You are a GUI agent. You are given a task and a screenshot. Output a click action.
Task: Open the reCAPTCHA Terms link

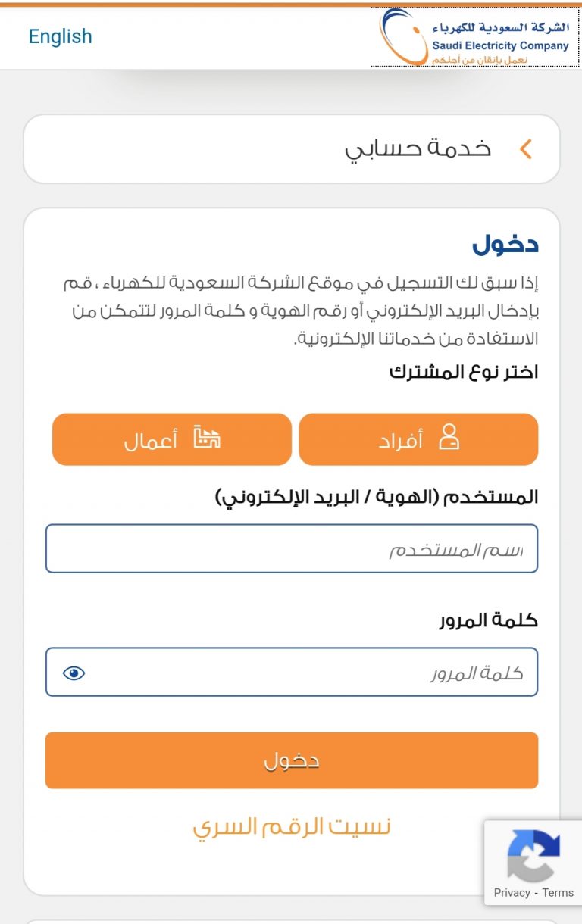(558, 892)
